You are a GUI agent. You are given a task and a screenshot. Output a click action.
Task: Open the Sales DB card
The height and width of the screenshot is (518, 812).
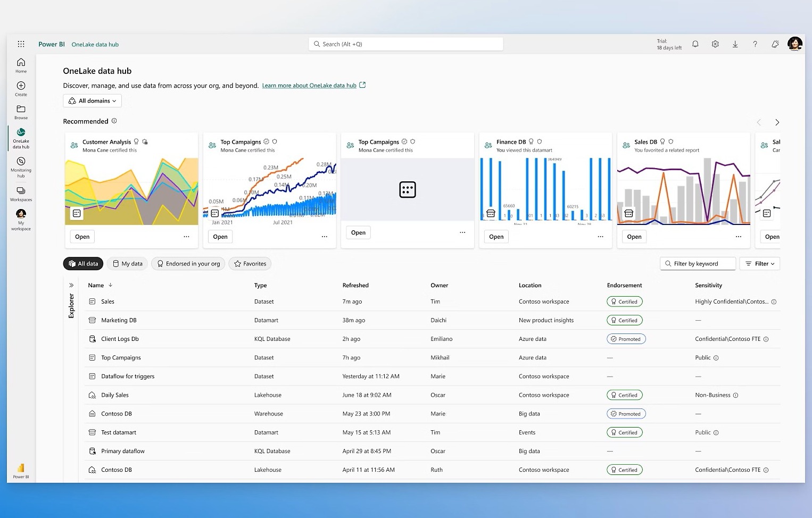(x=634, y=237)
